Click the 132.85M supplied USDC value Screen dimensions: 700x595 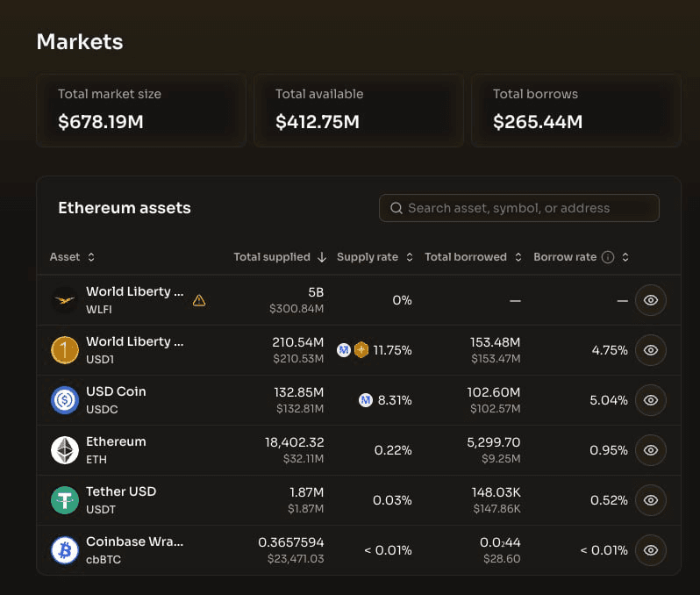coord(299,392)
